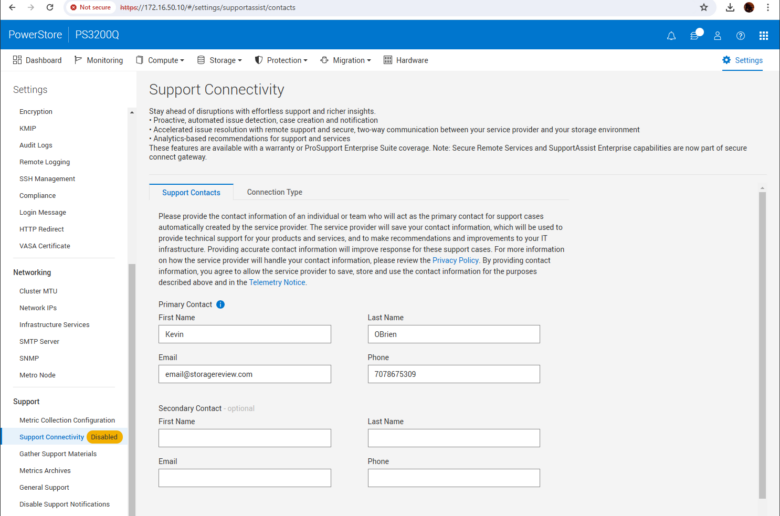The height and width of the screenshot is (516, 780).
Task: Expand the Storage dropdown menu
Action: click(219, 60)
